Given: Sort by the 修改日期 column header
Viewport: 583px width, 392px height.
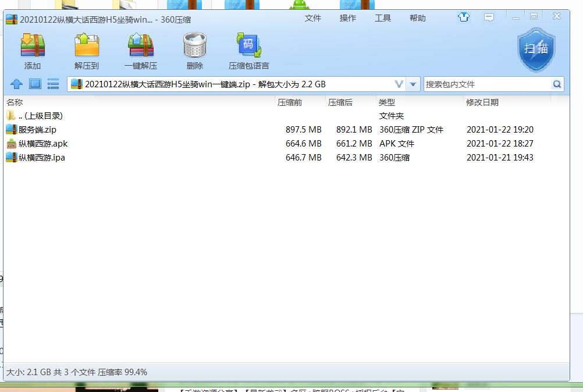Looking at the screenshot, I should click(482, 102).
